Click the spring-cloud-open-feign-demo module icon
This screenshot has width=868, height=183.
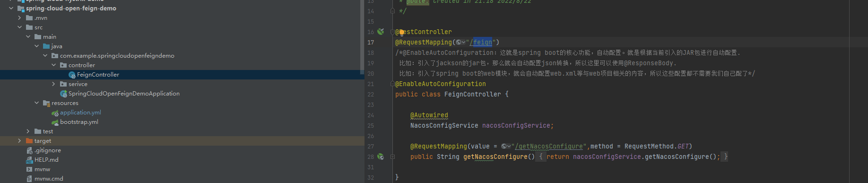21,9
